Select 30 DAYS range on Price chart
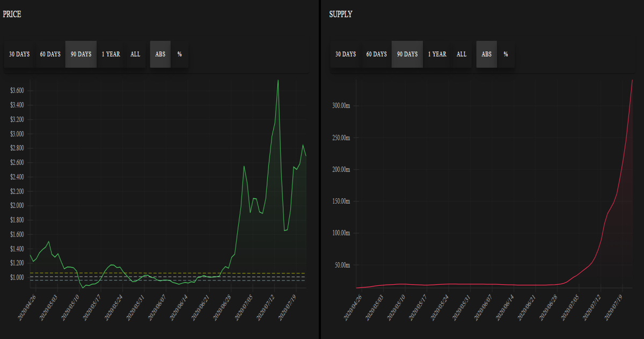 pos(19,54)
